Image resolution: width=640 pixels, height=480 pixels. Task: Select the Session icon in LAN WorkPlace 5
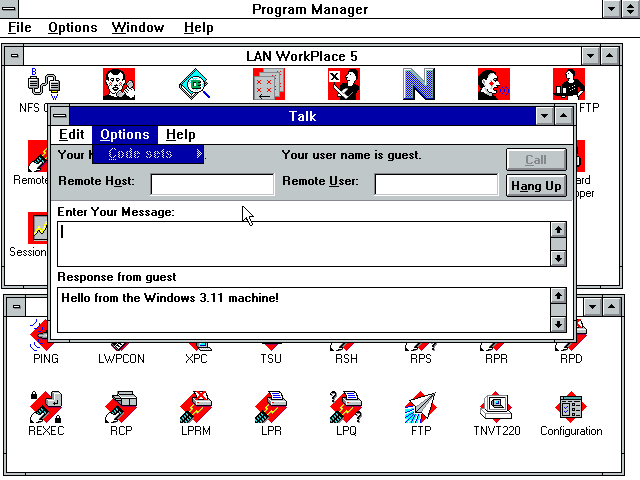pos(38,228)
